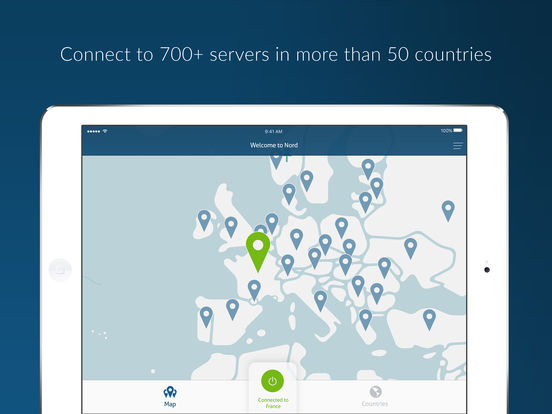Image resolution: width=552 pixels, height=414 pixels.
Task: Select the Germany server pin
Action: tap(296, 239)
